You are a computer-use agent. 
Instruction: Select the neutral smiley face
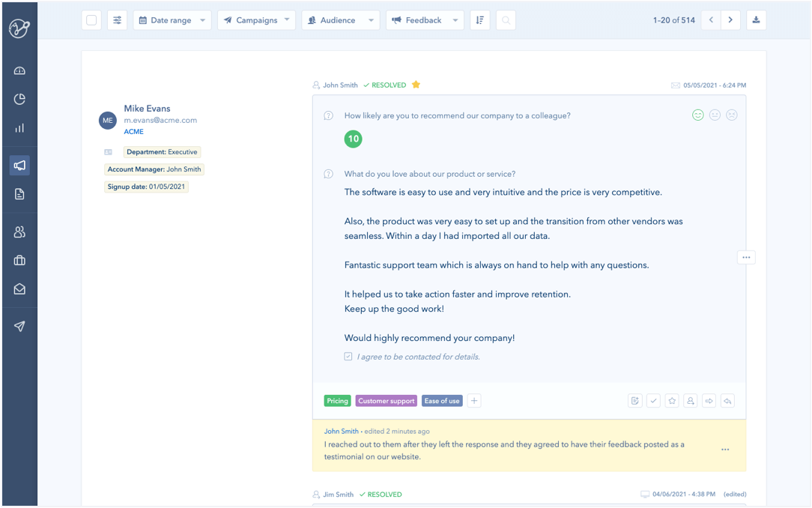tap(715, 115)
